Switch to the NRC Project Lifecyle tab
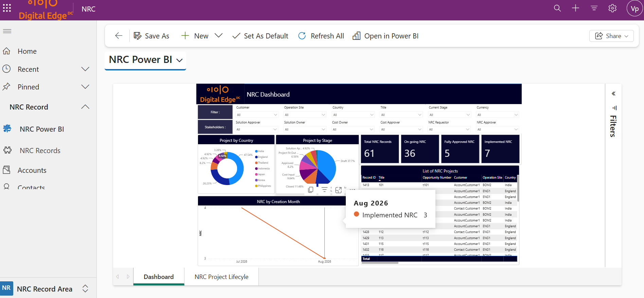Viewport: 644px width, 298px height. [x=221, y=277]
